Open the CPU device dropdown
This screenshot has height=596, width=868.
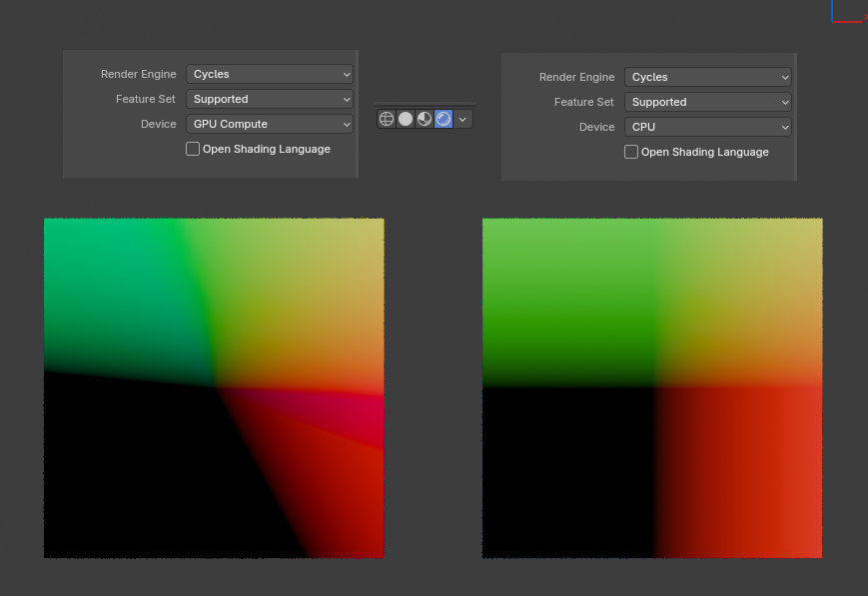pyautogui.click(x=708, y=127)
